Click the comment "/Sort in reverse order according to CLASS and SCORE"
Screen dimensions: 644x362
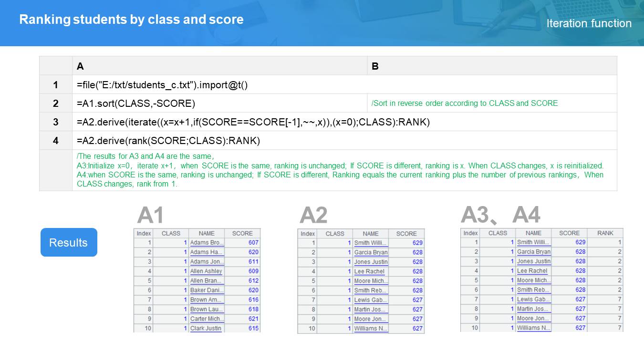click(x=465, y=103)
